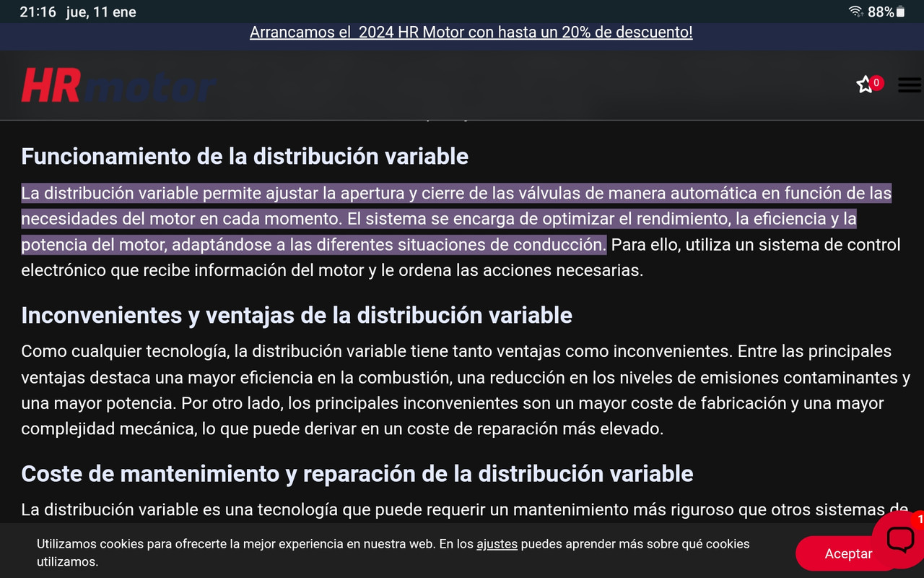Screen dimensions: 924x578
Task: Accept cookies with the Aceptar button
Action: tap(847, 553)
